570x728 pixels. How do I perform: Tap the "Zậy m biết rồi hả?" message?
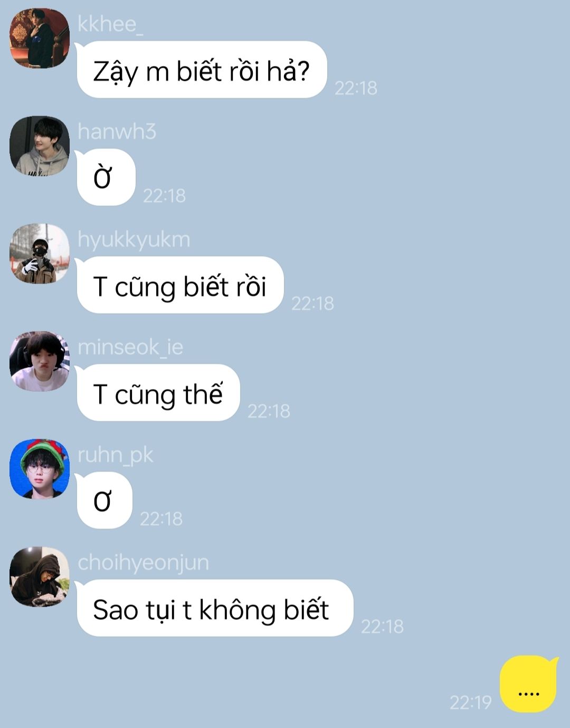202,70
